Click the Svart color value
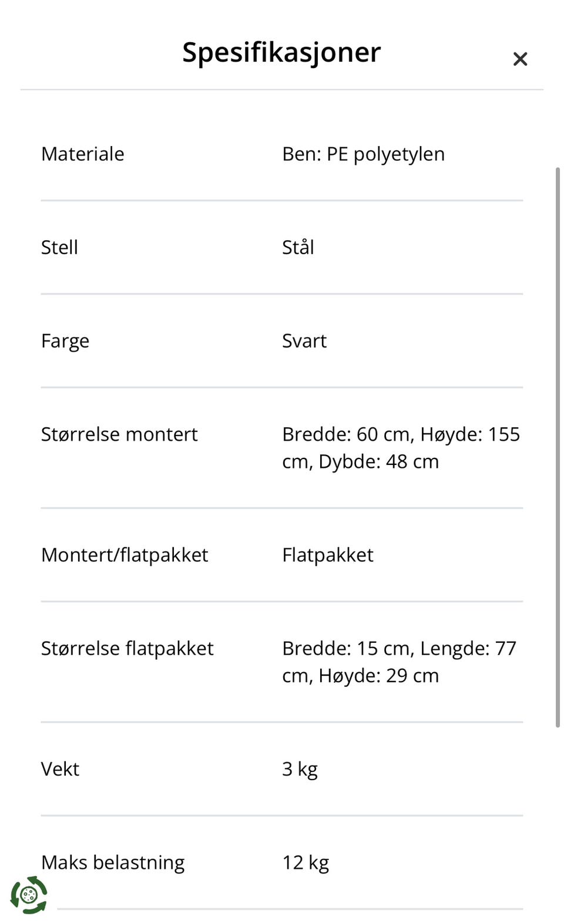Screen dimensions: 564x924 (x=304, y=340)
